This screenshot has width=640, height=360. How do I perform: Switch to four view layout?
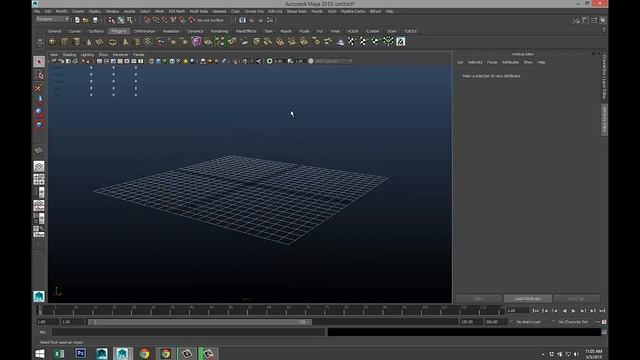39,179
